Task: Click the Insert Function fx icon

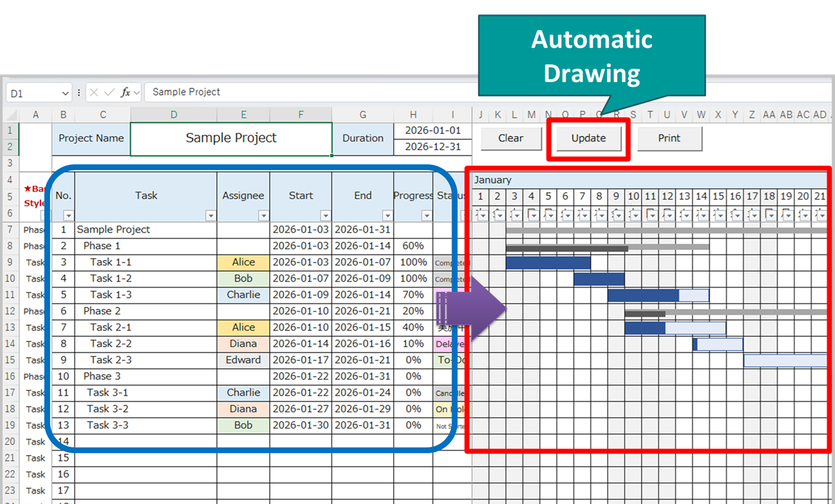Action: (126, 92)
